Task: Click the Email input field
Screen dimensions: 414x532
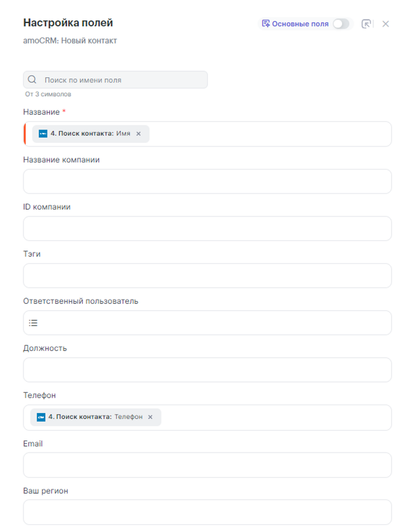Action: [x=207, y=465]
